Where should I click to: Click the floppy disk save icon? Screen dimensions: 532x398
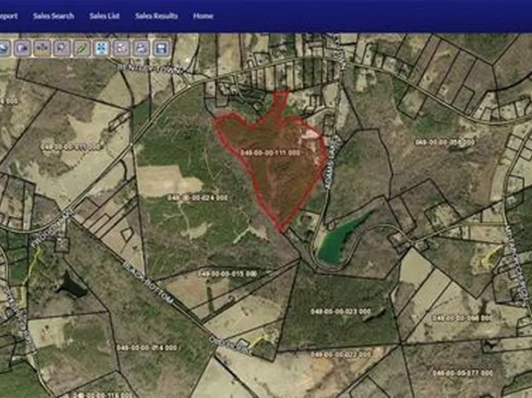pos(161,48)
